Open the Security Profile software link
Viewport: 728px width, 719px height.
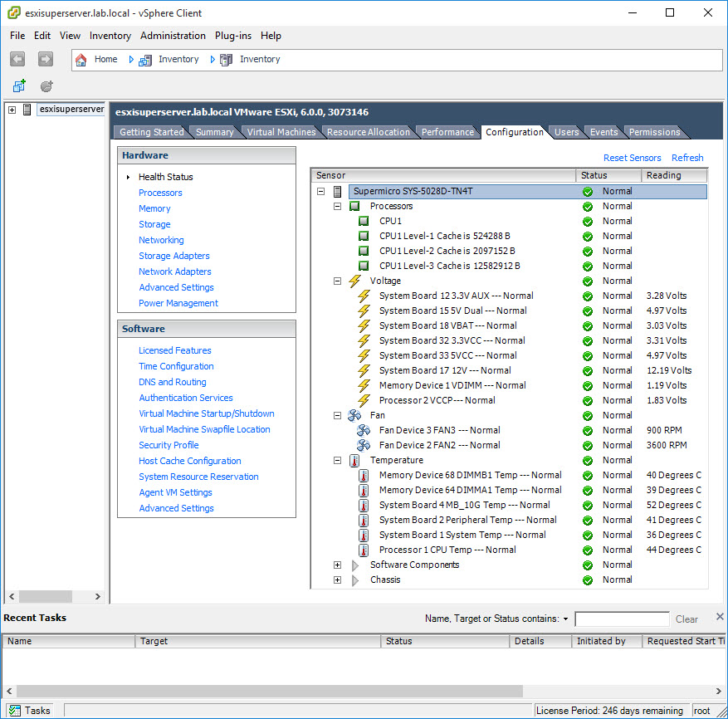tap(169, 445)
